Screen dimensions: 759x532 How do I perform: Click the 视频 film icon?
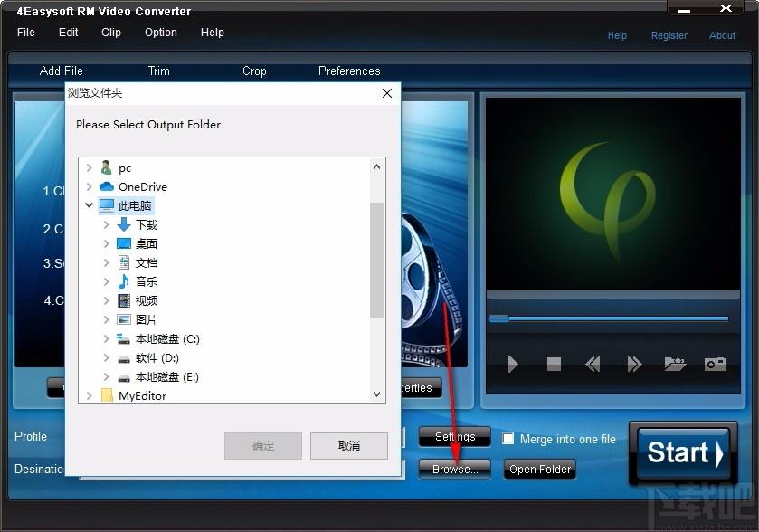pyautogui.click(x=124, y=300)
